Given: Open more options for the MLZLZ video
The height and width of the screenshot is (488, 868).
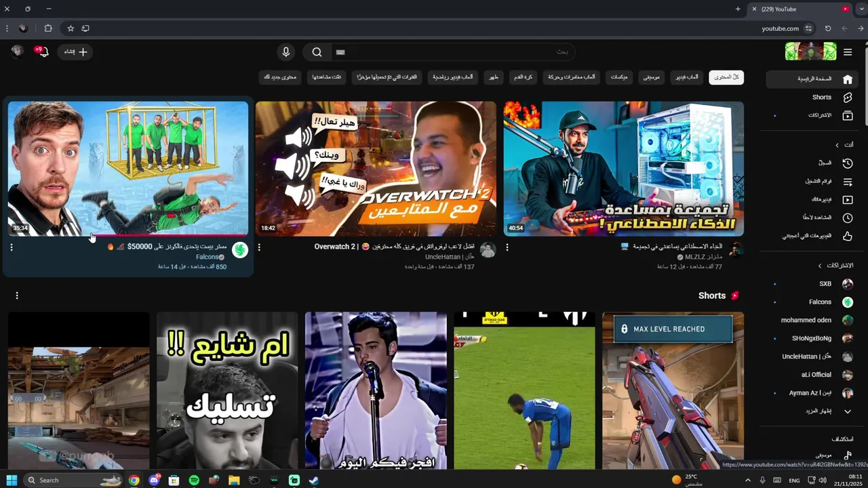Looking at the screenshot, I should coord(507,247).
